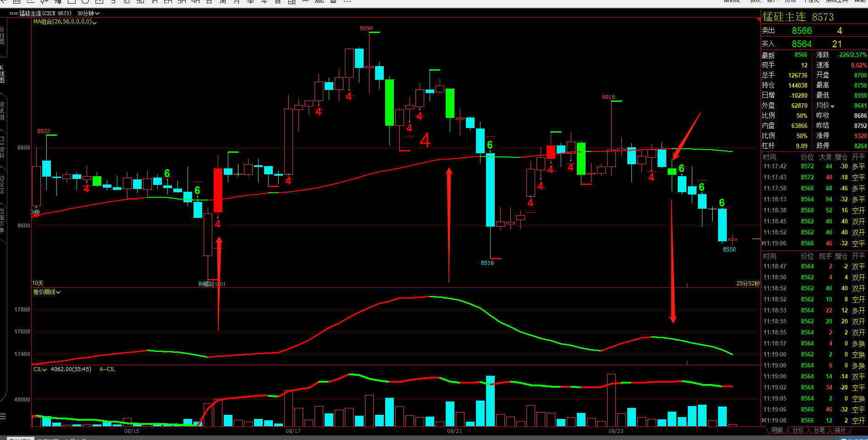868x440 pixels.
Task: Click the 买入 volume 21
Action: tap(837, 44)
